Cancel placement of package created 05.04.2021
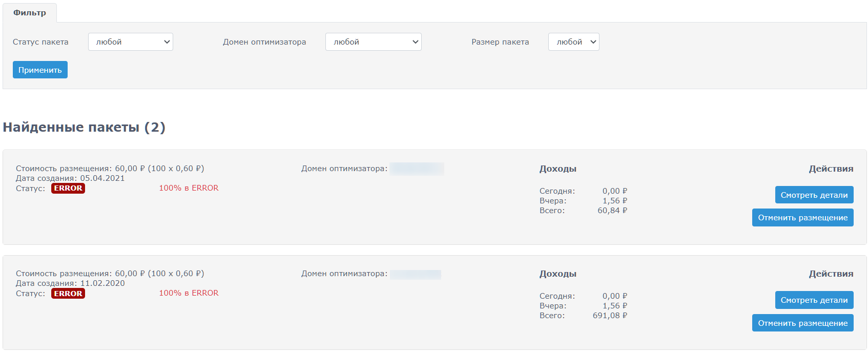Viewport: 868px width, 353px height. click(803, 217)
